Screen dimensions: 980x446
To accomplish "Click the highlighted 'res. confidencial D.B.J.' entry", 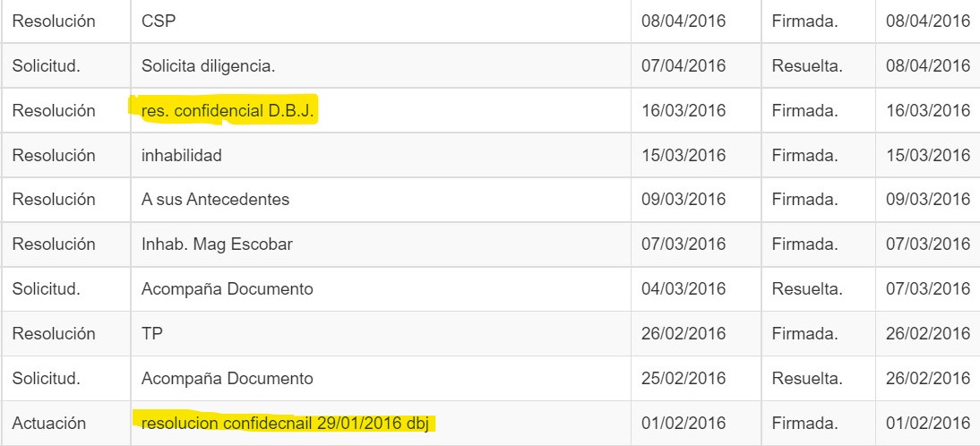I will pyautogui.click(x=229, y=111).
